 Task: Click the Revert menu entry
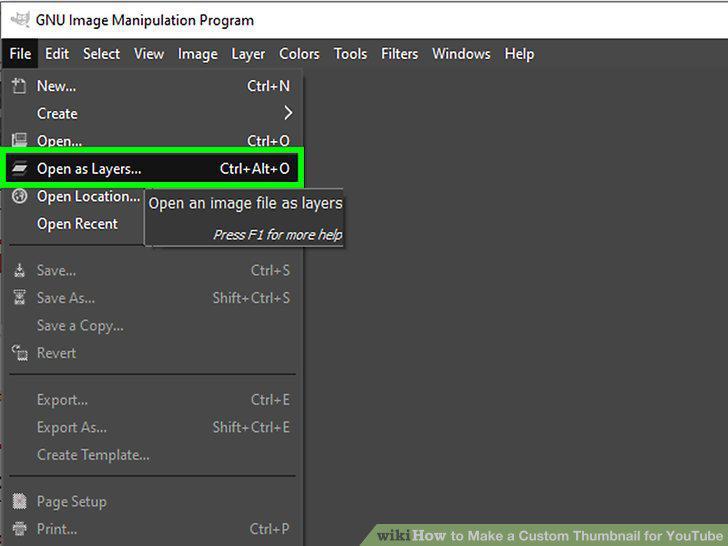pos(152,353)
